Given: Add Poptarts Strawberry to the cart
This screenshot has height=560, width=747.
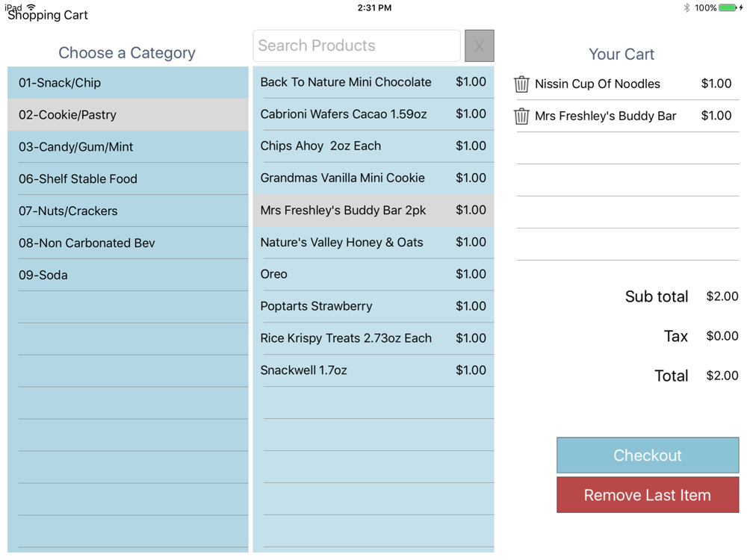Looking at the screenshot, I should [373, 306].
